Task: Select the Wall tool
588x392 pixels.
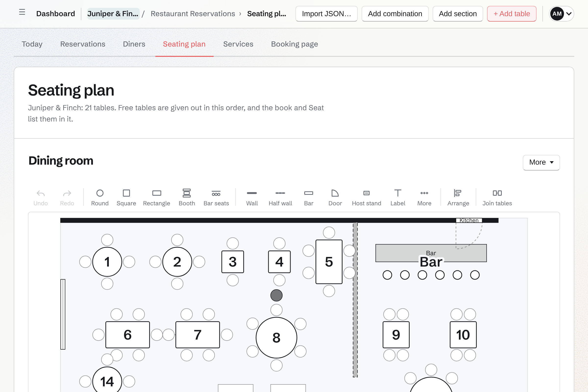Action: [252, 197]
